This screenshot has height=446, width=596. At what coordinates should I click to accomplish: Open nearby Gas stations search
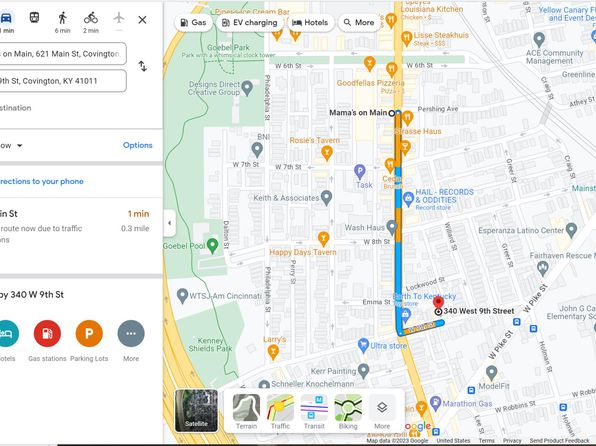[47, 333]
